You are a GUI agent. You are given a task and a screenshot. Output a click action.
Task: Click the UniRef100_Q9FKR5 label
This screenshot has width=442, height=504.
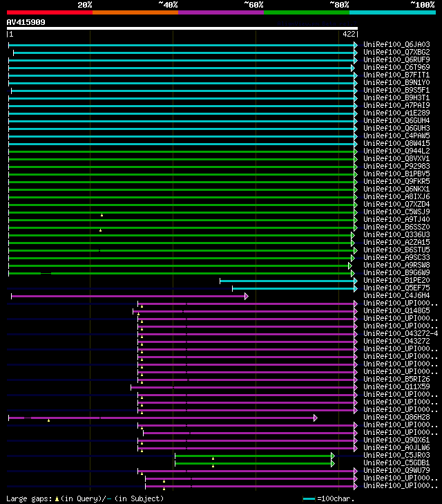pos(396,181)
